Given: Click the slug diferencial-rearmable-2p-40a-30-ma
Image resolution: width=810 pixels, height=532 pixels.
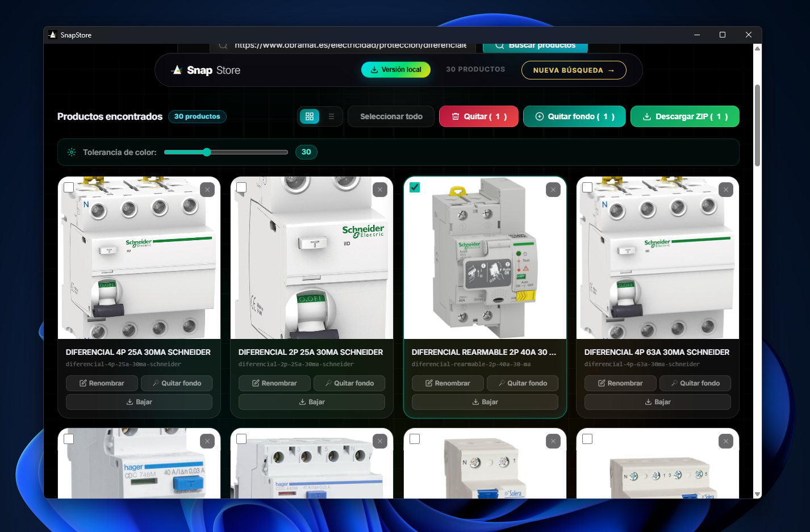Looking at the screenshot, I should (x=471, y=365).
